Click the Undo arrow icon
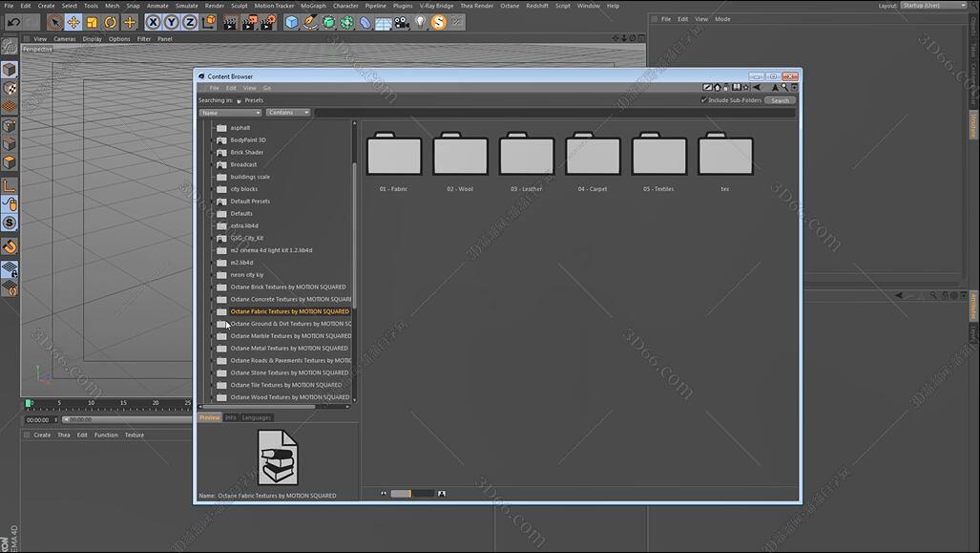This screenshot has width=980, height=553. pos(13,23)
